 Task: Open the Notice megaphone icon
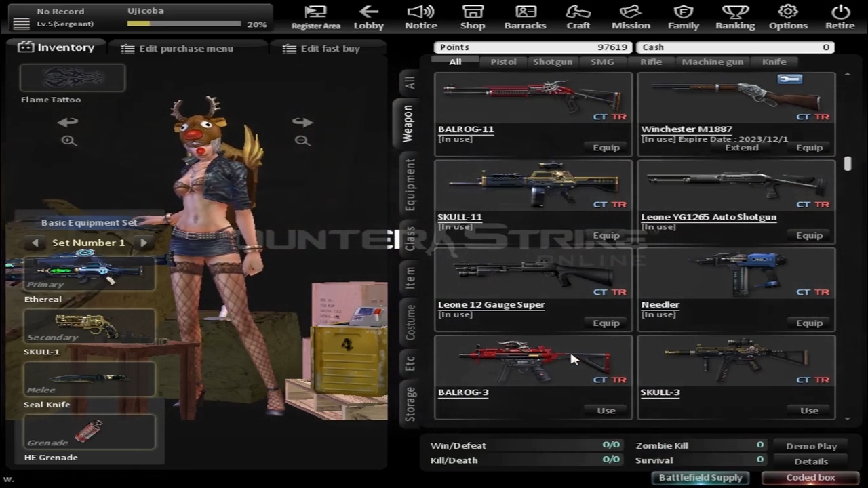[x=420, y=18]
